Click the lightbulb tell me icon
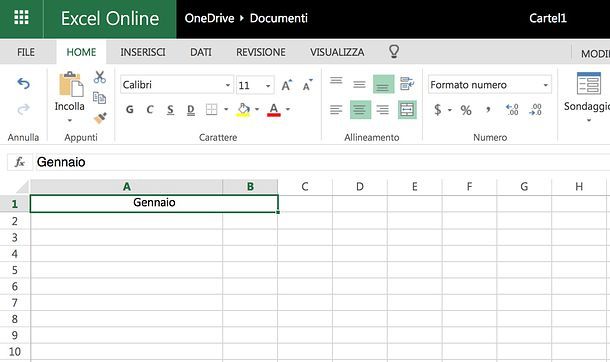The height and width of the screenshot is (362, 610). (x=394, y=51)
